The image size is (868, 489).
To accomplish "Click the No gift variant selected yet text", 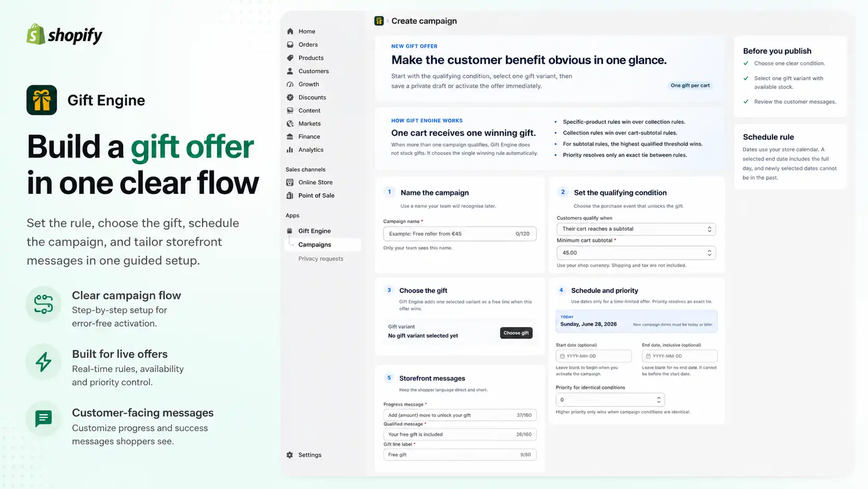I will [423, 336].
